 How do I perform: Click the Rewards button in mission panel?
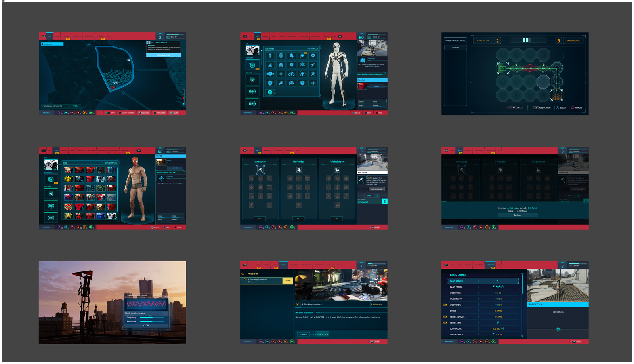click(304, 334)
